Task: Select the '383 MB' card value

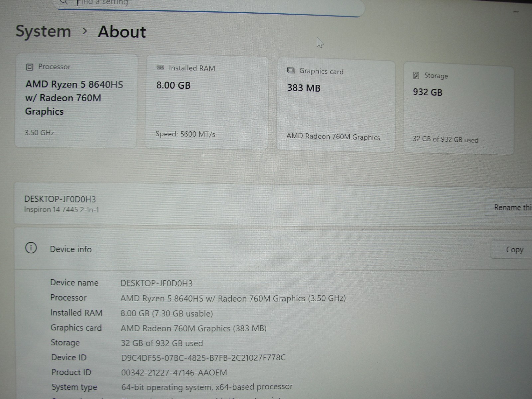Action: [304, 88]
